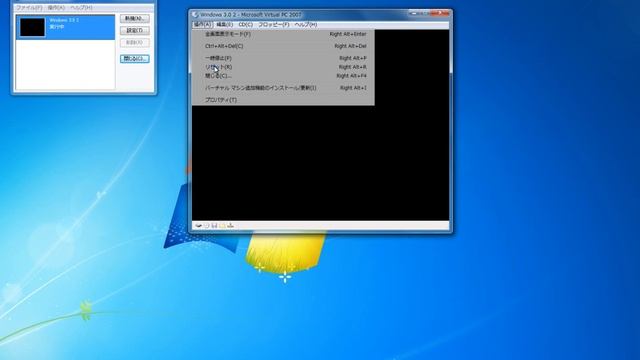Choose プロパティ(T) menu entry
640x360 pixels.
(x=283, y=100)
